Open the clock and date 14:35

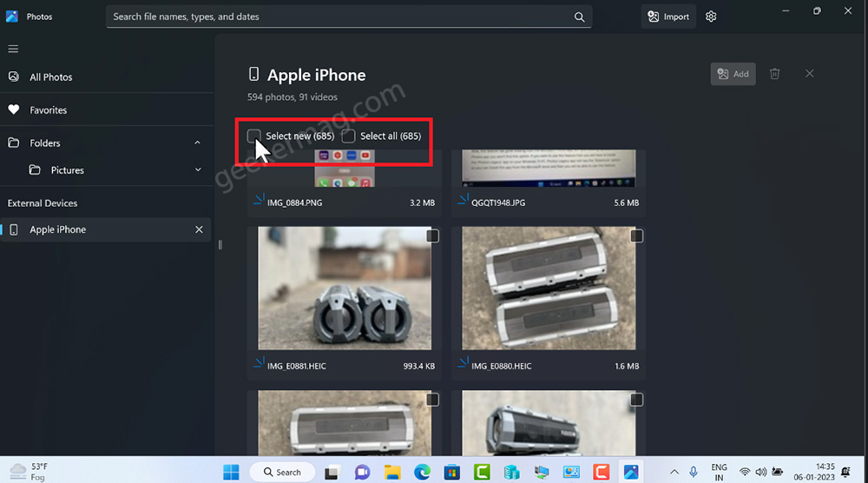[814, 472]
